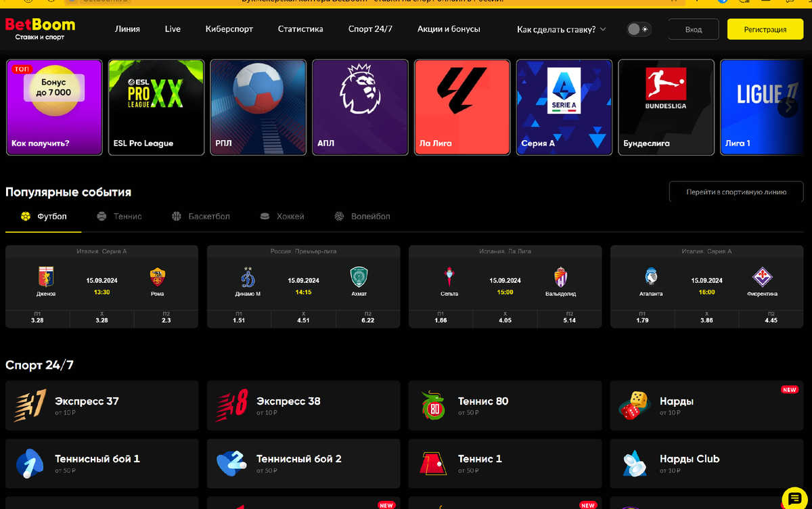The image size is (812, 509).
Task: Open Спорт 24/7 in top navigation
Action: tap(370, 29)
